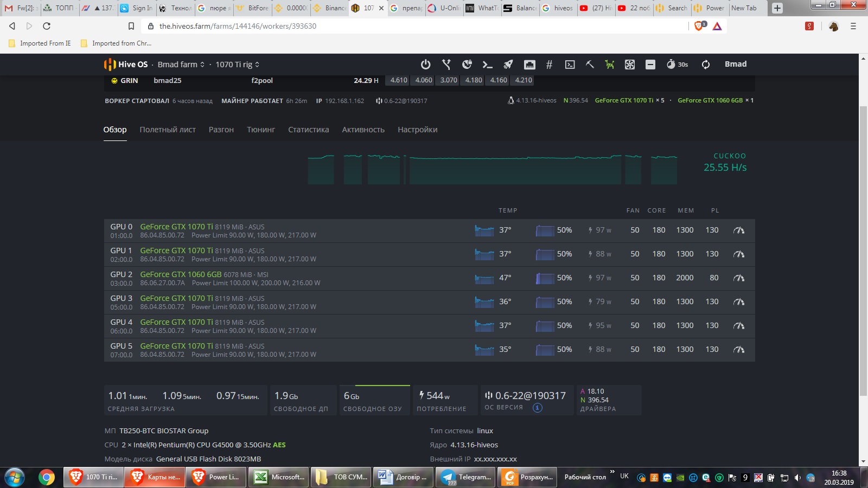Click the volume speaker tray icon
The image size is (868, 488).
point(797,478)
